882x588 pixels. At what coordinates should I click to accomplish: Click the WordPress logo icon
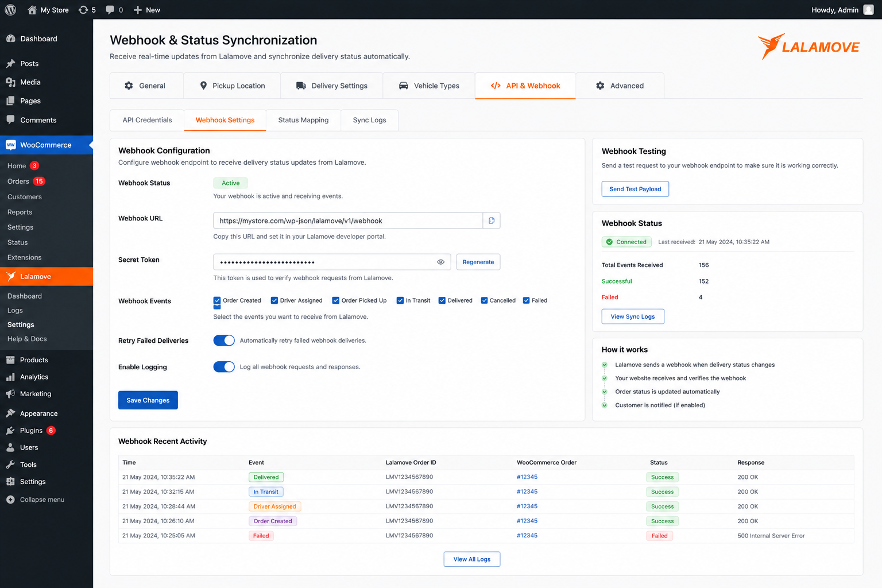[10, 10]
